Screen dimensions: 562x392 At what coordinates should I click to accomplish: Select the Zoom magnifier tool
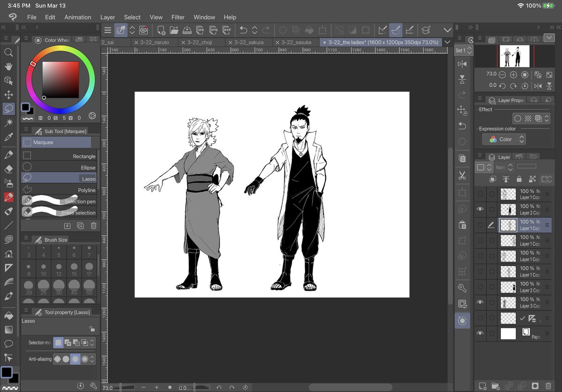(x=8, y=52)
